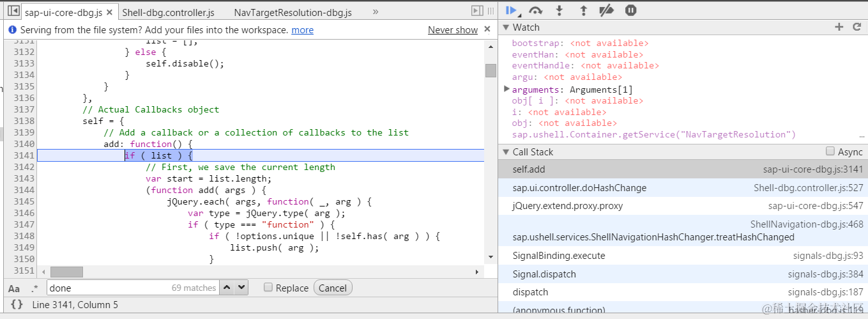Click line number 3141 gutter

click(24, 155)
